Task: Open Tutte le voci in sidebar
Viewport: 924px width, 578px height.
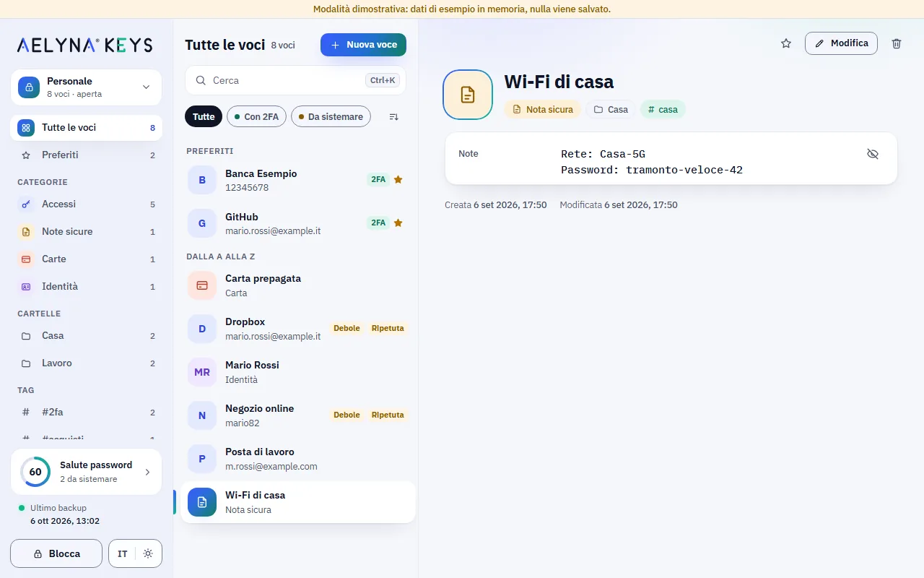Action: [87, 128]
